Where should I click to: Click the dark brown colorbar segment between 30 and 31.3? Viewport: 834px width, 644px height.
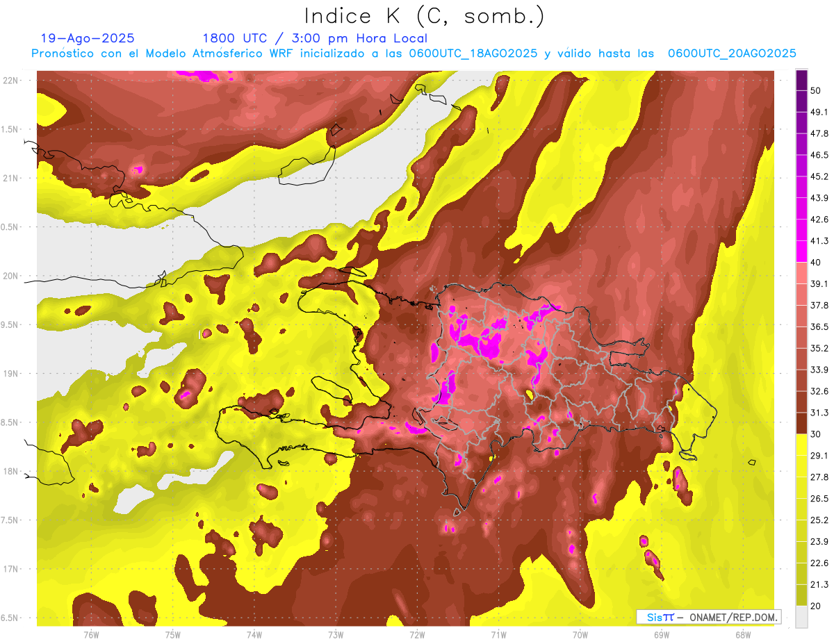click(x=801, y=424)
